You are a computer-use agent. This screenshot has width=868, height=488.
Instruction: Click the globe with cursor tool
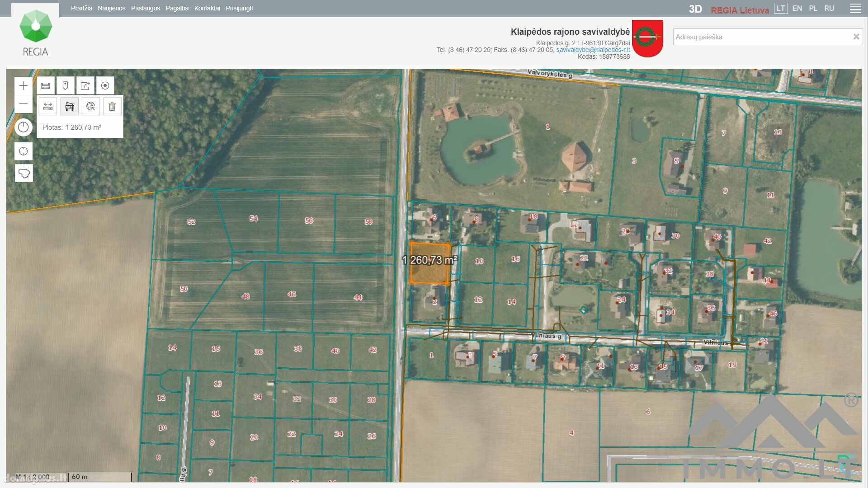click(x=91, y=106)
